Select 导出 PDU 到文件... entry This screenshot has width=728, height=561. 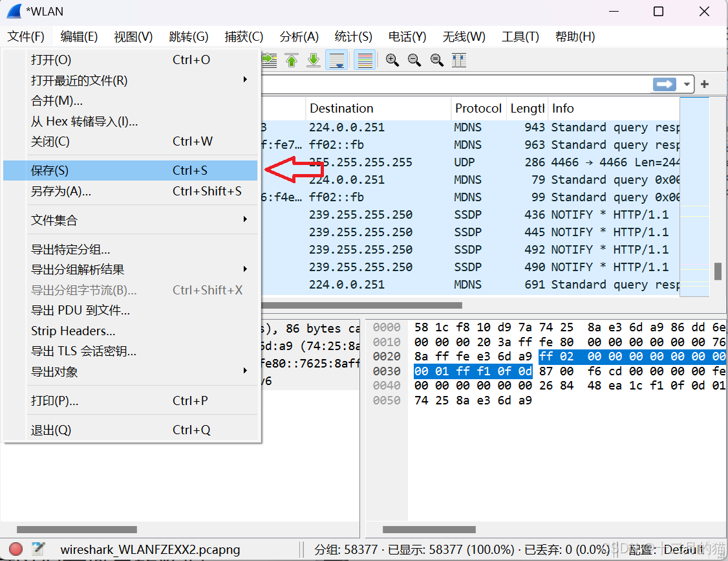point(131,311)
